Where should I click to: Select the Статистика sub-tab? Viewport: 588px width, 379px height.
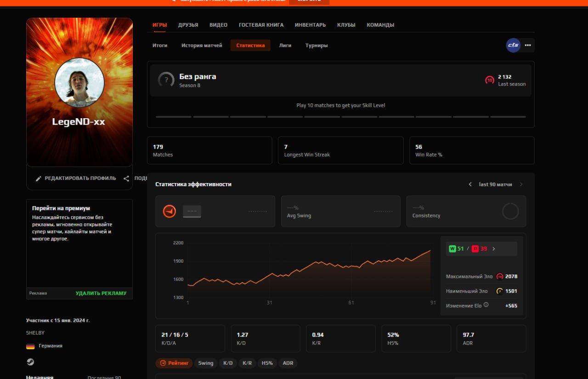click(x=250, y=46)
